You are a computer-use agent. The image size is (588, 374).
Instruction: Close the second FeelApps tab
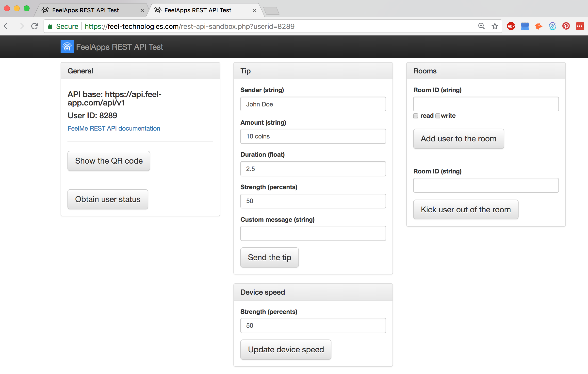254,10
